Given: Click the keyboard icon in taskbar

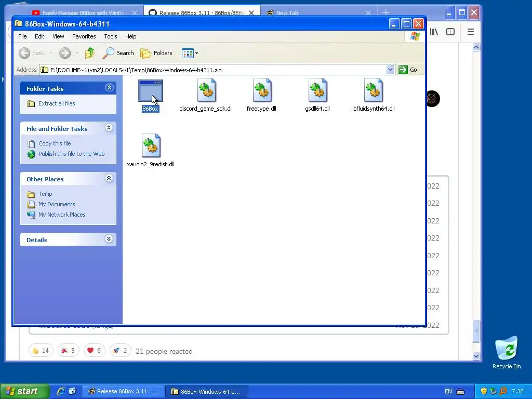Looking at the screenshot, I should (x=460, y=391).
